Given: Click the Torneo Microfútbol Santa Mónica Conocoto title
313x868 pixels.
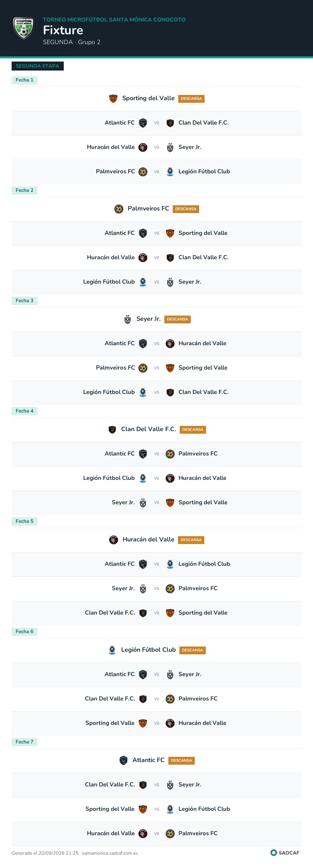Looking at the screenshot, I should click(x=114, y=19).
